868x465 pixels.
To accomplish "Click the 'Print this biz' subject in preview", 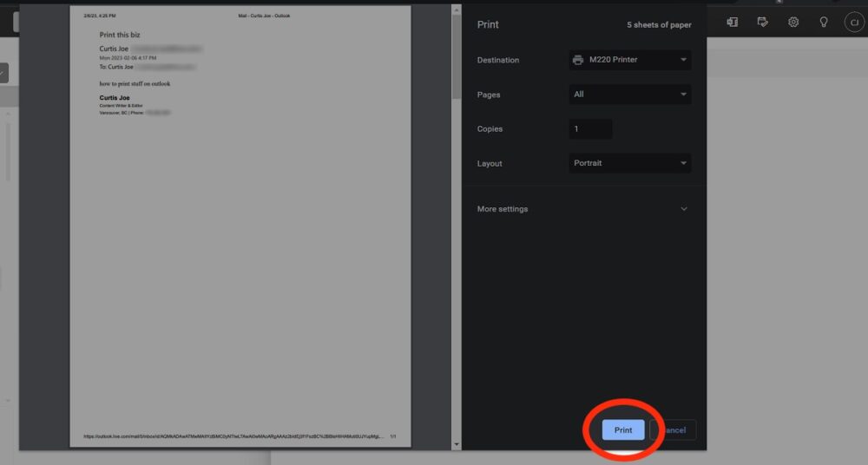I will [120, 35].
